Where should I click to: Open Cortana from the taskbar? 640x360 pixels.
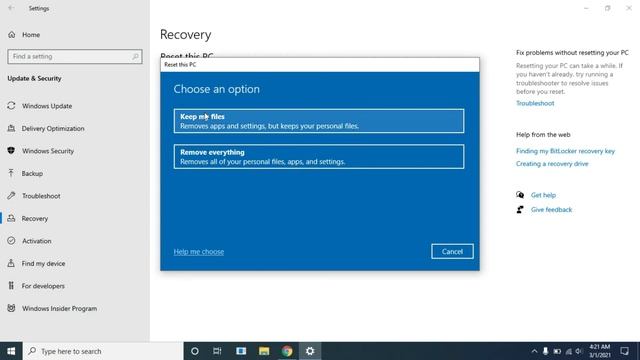[195, 351]
